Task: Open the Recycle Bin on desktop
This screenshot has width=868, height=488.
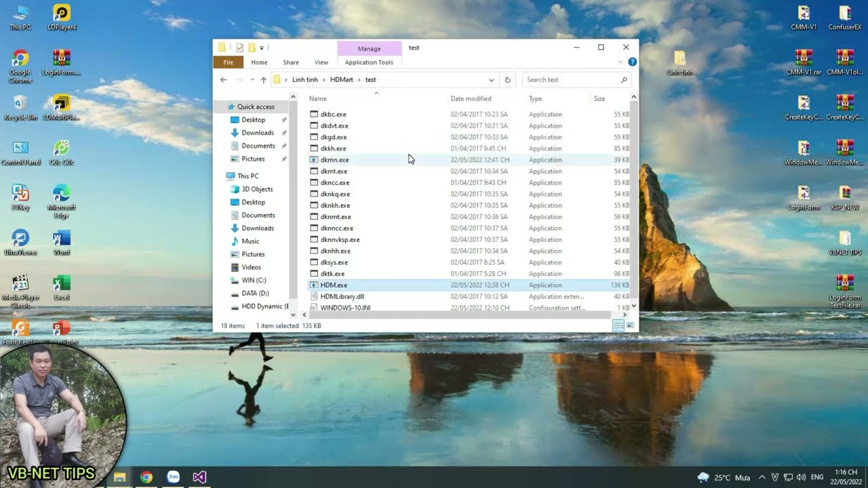Action: (20, 107)
